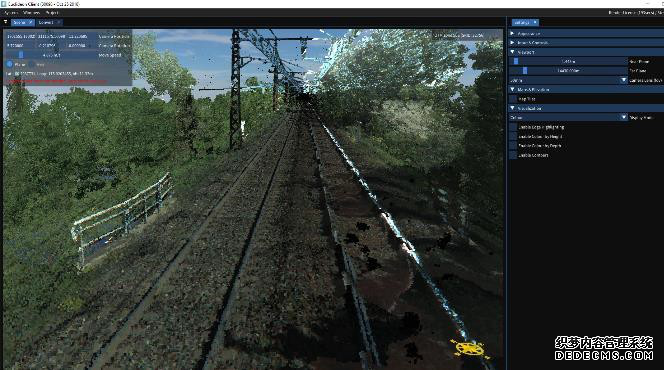Open the dropdown below the Far Plane slider

(x=623, y=80)
